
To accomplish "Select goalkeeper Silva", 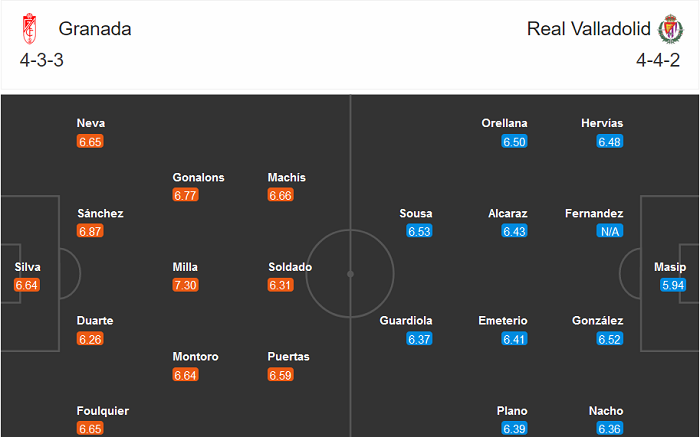I will [26, 267].
